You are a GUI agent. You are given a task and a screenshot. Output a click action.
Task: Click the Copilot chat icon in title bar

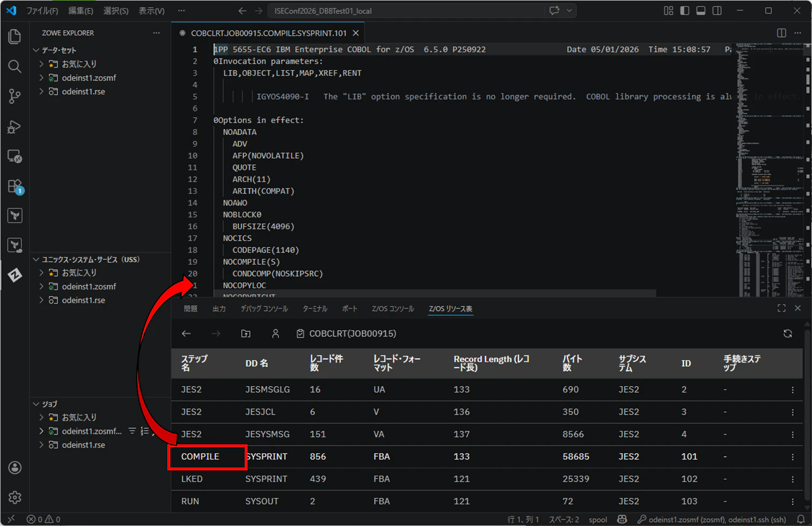pyautogui.click(x=554, y=11)
